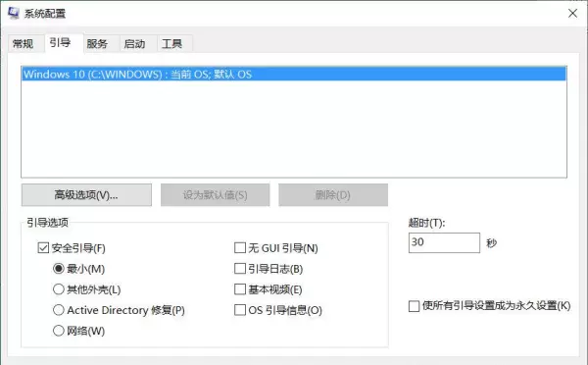Open 高级选项(V)... advanced options
The height and width of the screenshot is (365, 588).
[x=86, y=195]
